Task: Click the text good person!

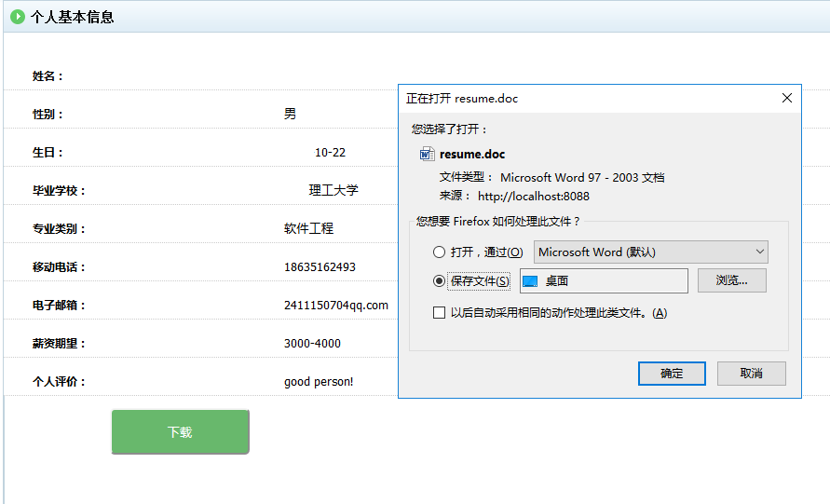Action: click(x=319, y=382)
